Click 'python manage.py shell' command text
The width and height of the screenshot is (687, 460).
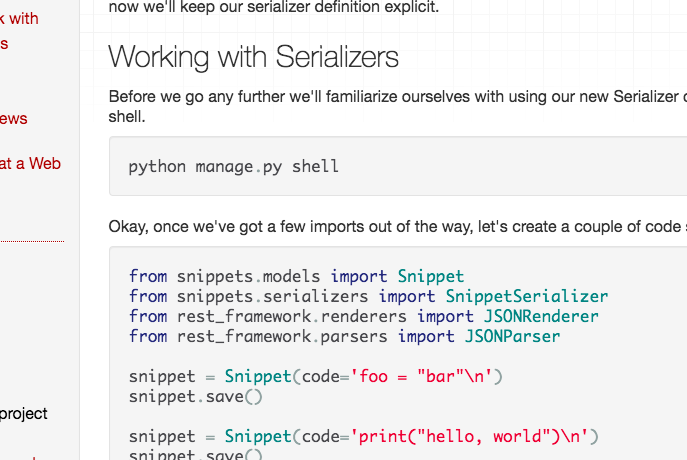pyautogui.click(x=234, y=167)
